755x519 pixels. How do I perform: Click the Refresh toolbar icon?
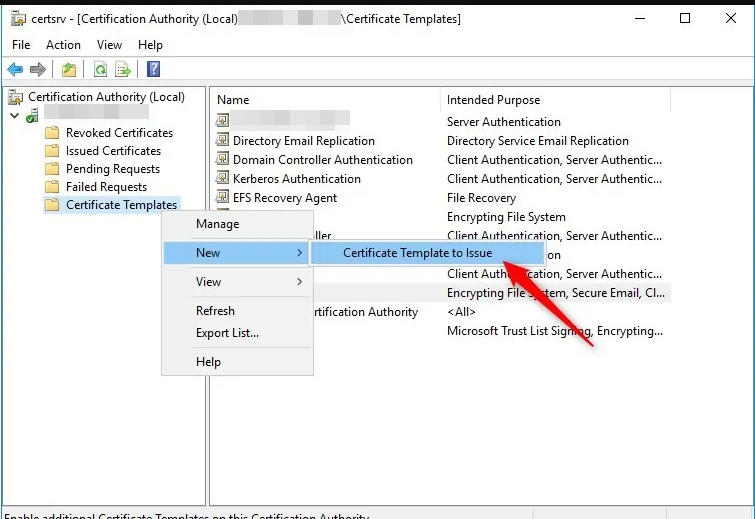(x=100, y=69)
